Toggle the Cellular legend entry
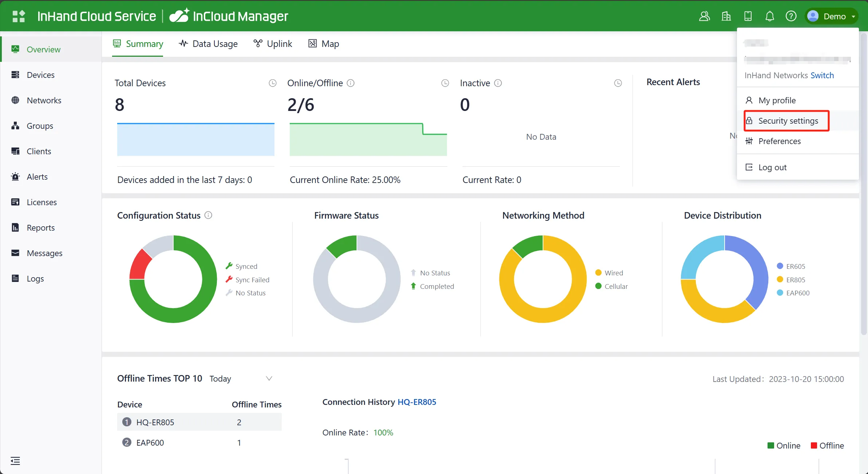Viewport: 868px width, 474px height. click(611, 286)
